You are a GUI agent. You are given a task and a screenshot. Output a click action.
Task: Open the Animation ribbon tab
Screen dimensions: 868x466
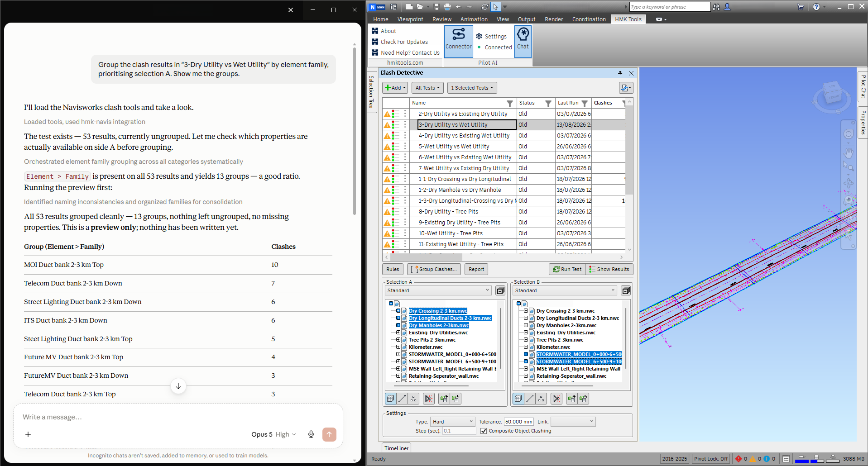click(474, 19)
